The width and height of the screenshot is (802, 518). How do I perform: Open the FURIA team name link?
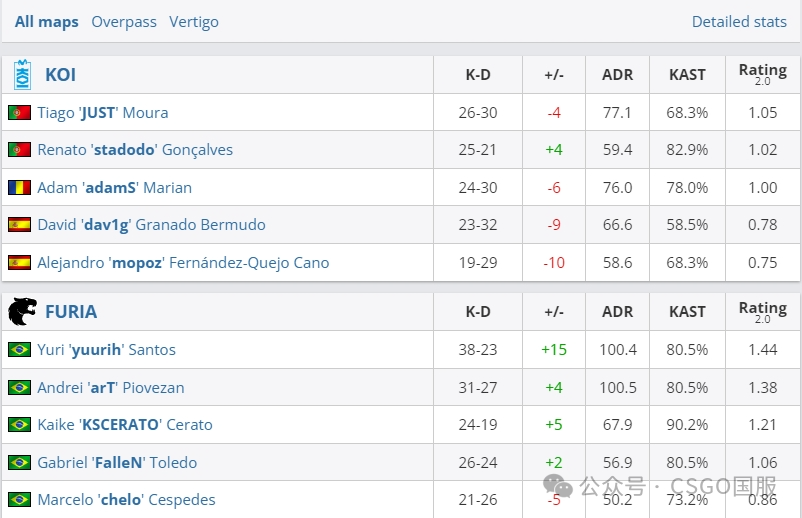pos(71,312)
